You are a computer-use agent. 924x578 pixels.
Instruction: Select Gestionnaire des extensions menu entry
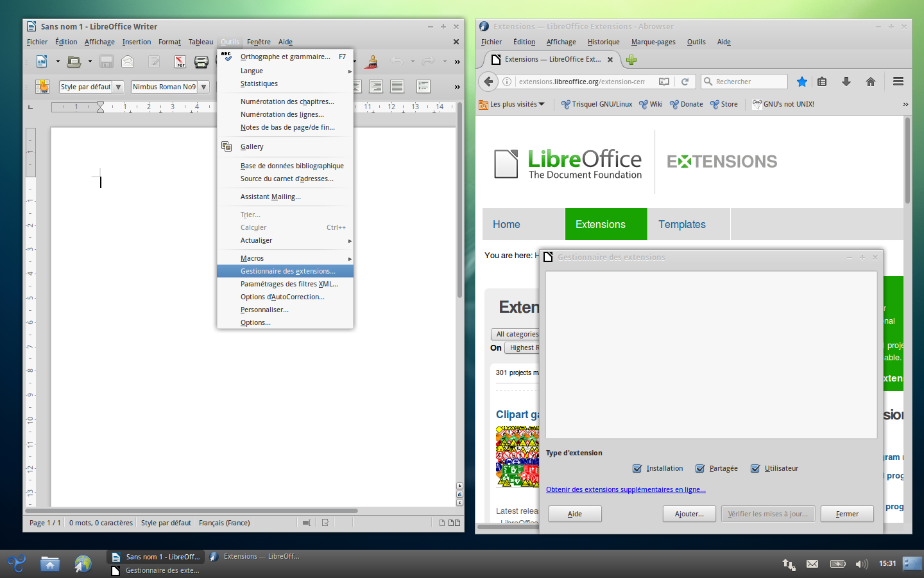tap(285, 271)
